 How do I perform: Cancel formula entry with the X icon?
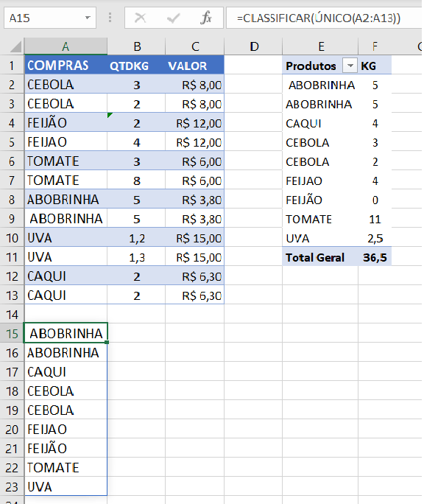141,18
